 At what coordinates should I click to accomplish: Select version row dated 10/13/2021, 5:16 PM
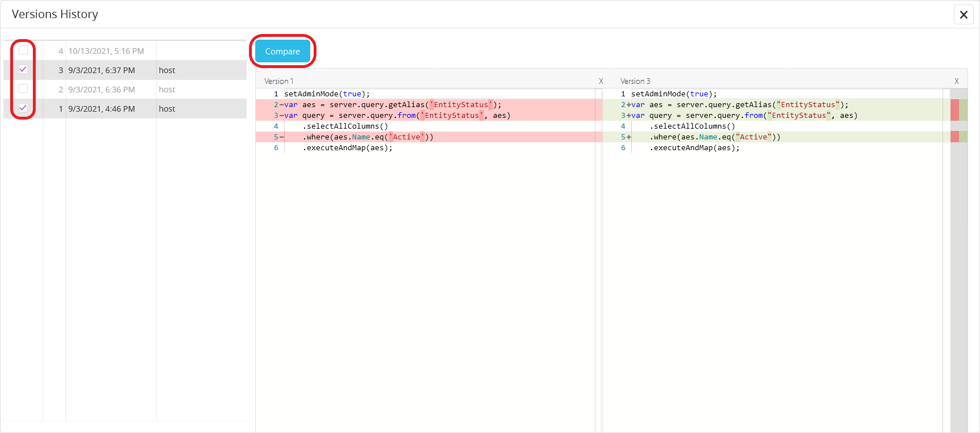(106, 51)
